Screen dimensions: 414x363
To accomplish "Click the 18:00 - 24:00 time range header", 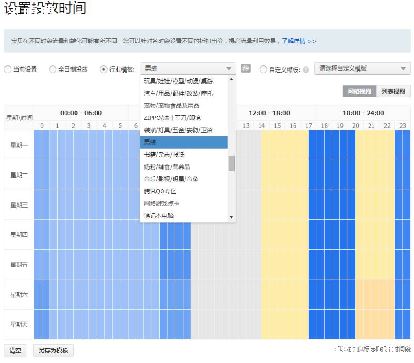I will pyautogui.click(x=363, y=113).
